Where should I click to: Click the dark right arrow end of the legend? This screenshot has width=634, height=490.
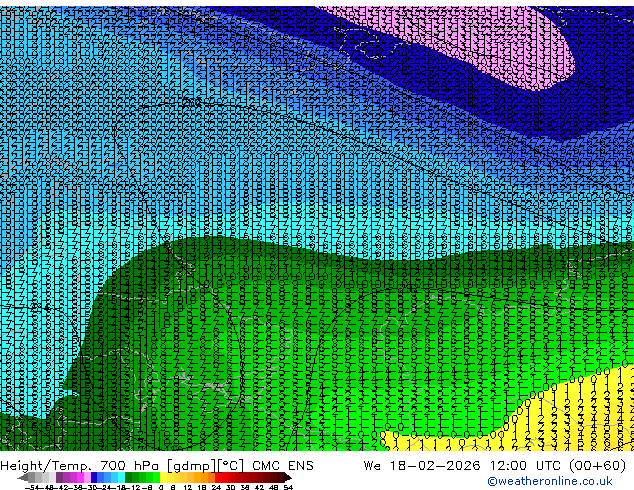pyautogui.click(x=288, y=477)
